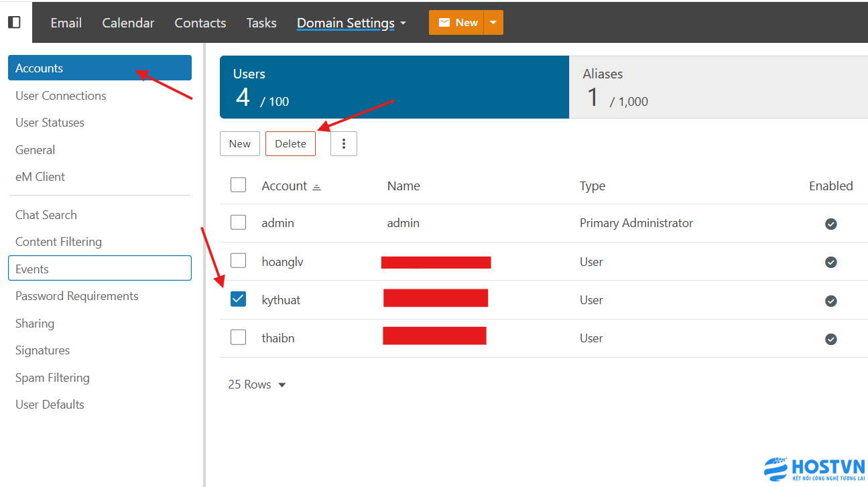Click the enabled checkmark icon for admin

click(x=830, y=224)
